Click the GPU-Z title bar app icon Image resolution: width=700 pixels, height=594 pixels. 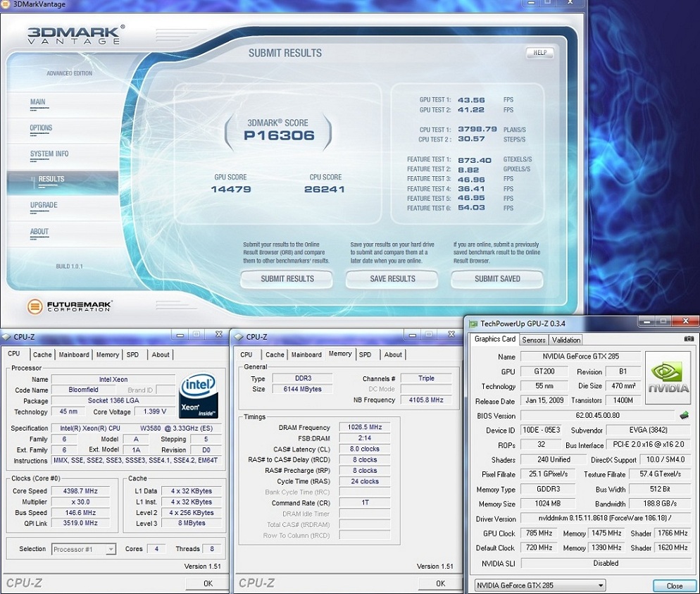click(x=473, y=323)
